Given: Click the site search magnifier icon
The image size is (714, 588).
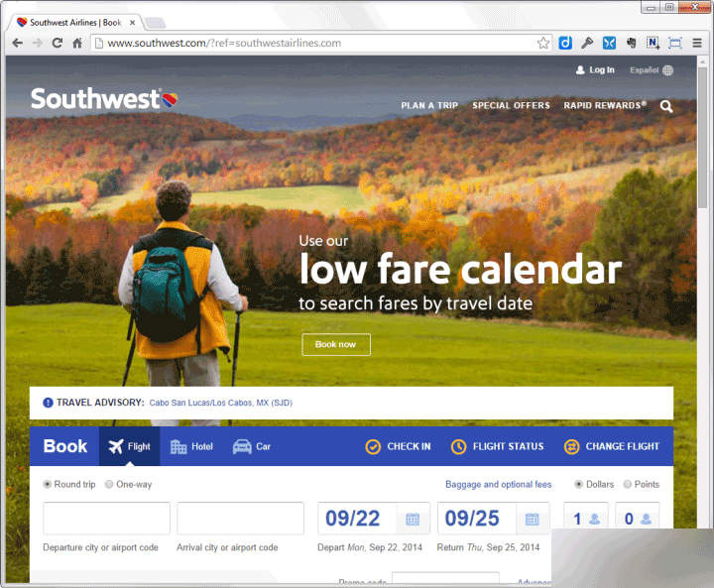Looking at the screenshot, I should (666, 106).
